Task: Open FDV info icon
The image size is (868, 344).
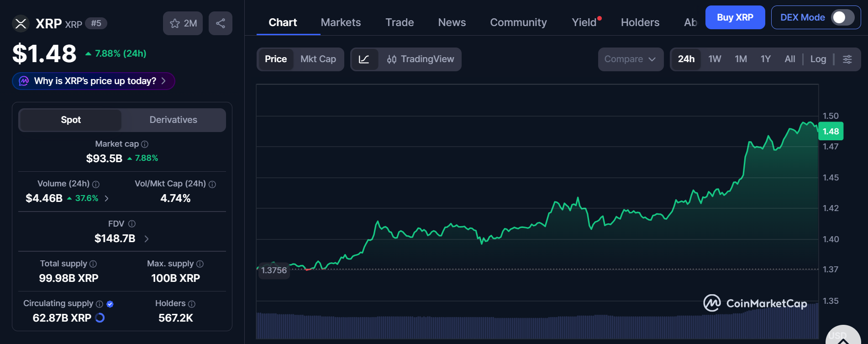Action: tap(132, 224)
